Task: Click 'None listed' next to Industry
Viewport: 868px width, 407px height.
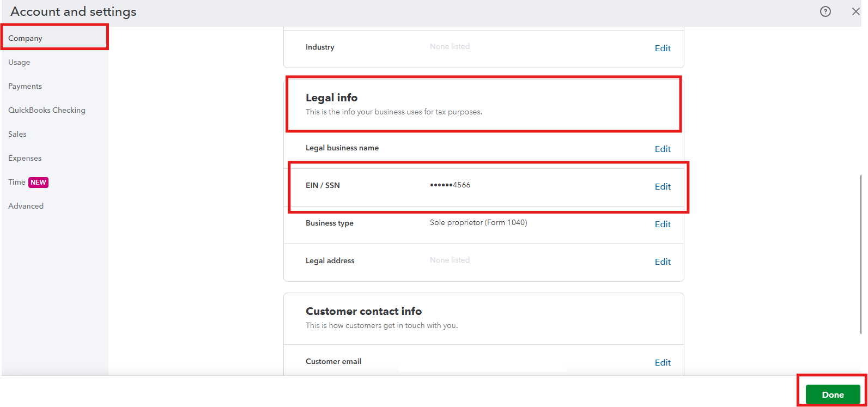Action: coord(450,46)
